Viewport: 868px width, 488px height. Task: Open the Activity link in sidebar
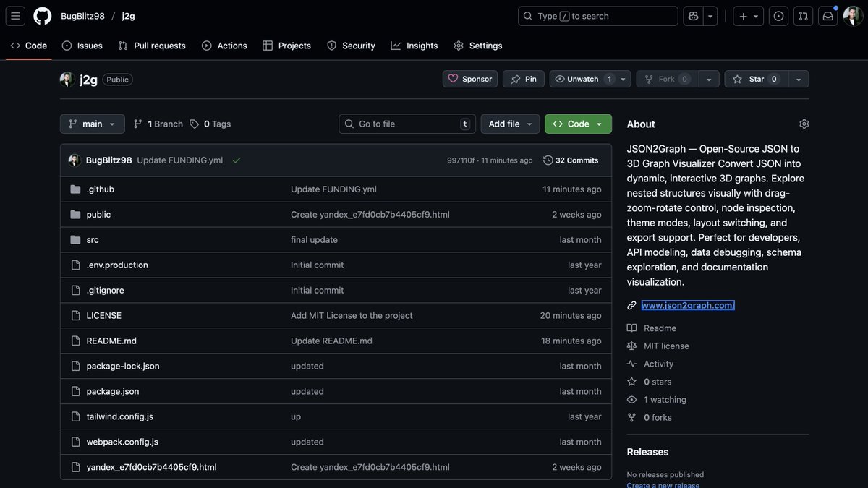(658, 364)
